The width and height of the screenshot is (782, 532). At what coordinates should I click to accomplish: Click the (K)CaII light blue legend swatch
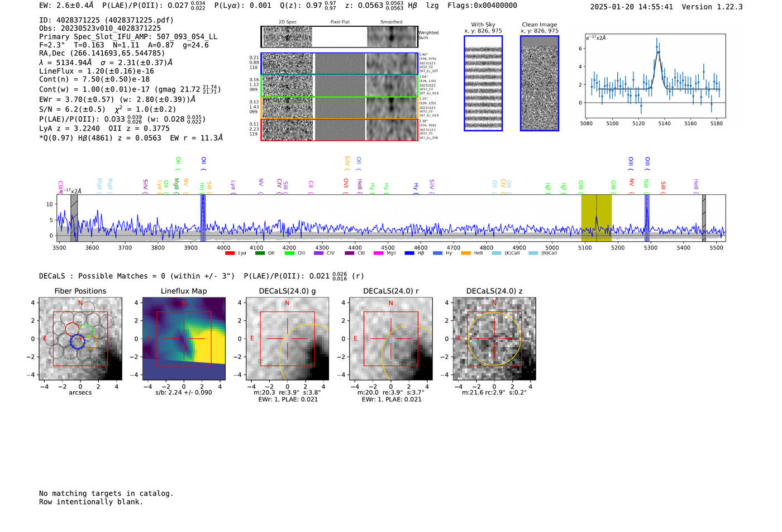tap(497, 253)
